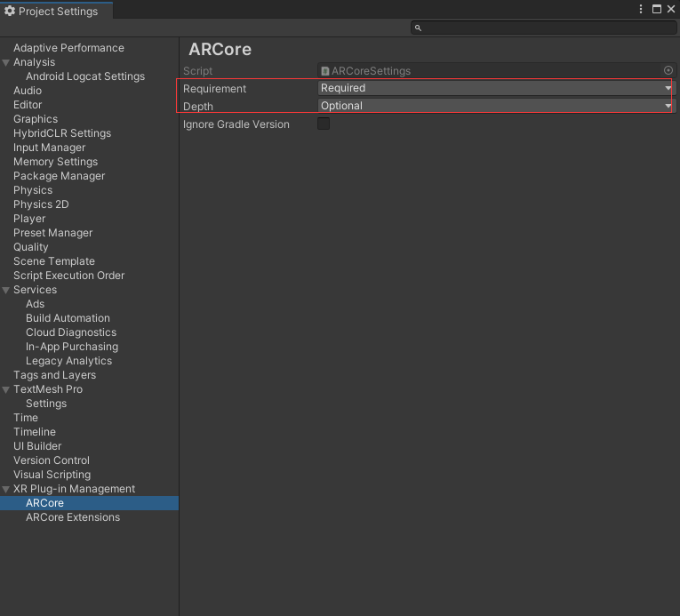
Task: Click the Requirement property label
Action: 214,89
